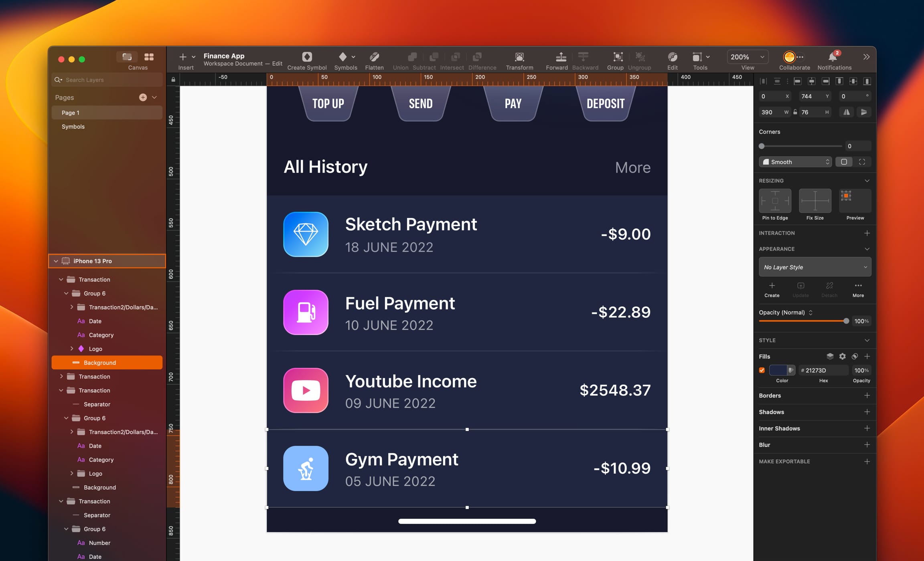Open the No Layer Style dropdown
The width and height of the screenshot is (924, 561).
(815, 267)
